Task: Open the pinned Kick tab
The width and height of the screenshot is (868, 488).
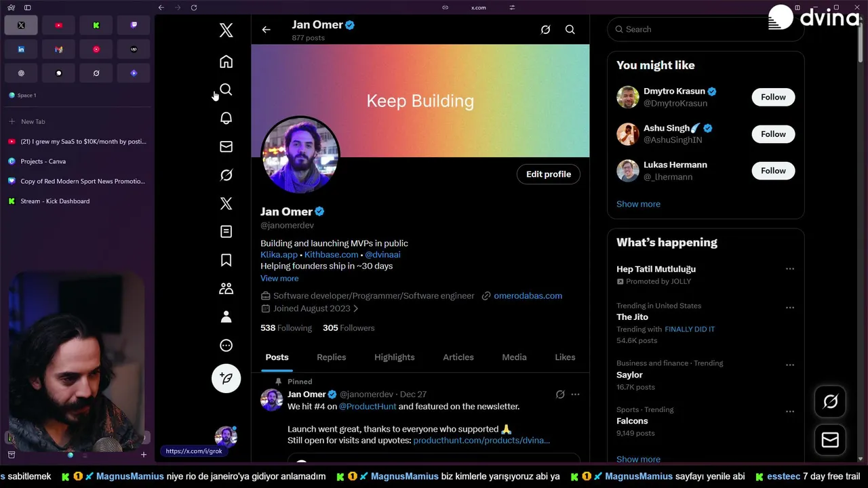Action: pyautogui.click(x=96, y=25)
